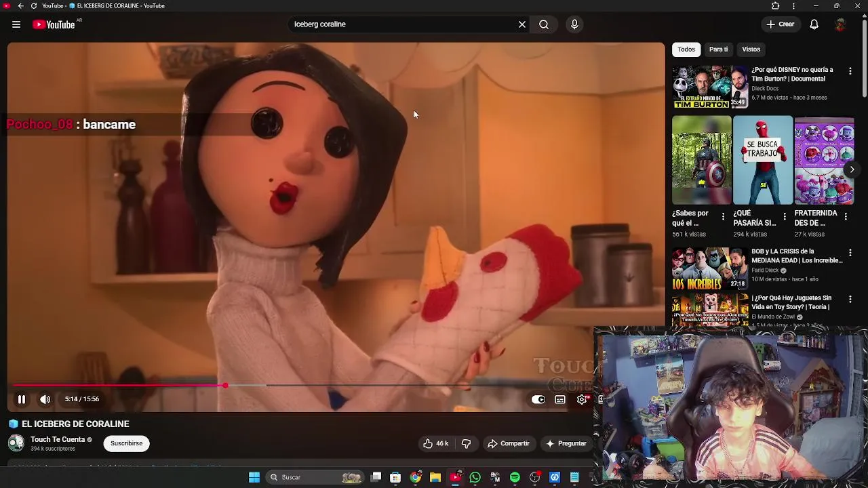Open the Captain America short thumbnail
The width and height of the screenshot is (868, 488).
click(702, 160)
